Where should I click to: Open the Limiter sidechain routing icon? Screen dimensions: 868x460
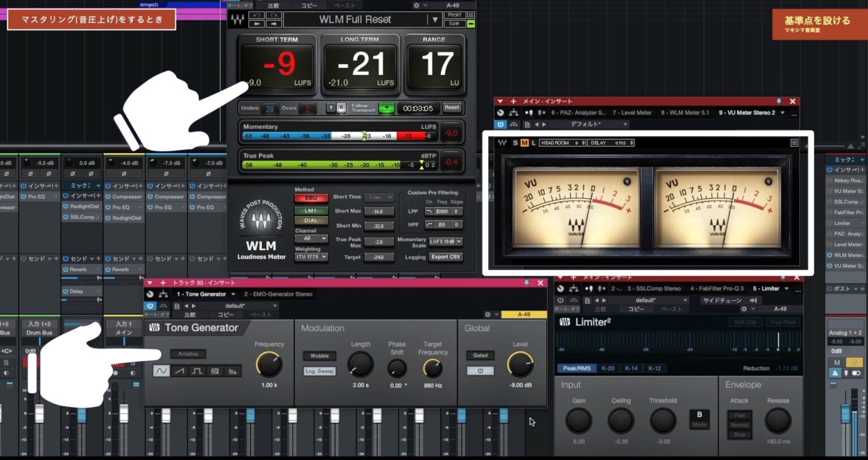[754, 301]
